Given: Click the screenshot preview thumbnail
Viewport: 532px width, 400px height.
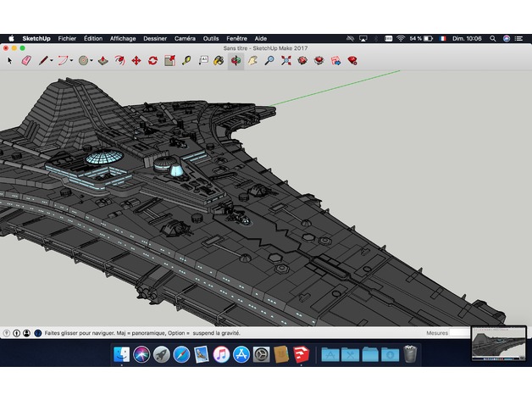Looking at the screenshot, I should (499, 343).
